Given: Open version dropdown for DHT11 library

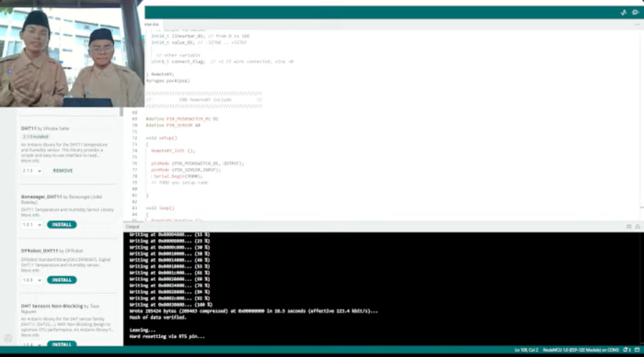Looking at the screenshot, I should 31,171.
